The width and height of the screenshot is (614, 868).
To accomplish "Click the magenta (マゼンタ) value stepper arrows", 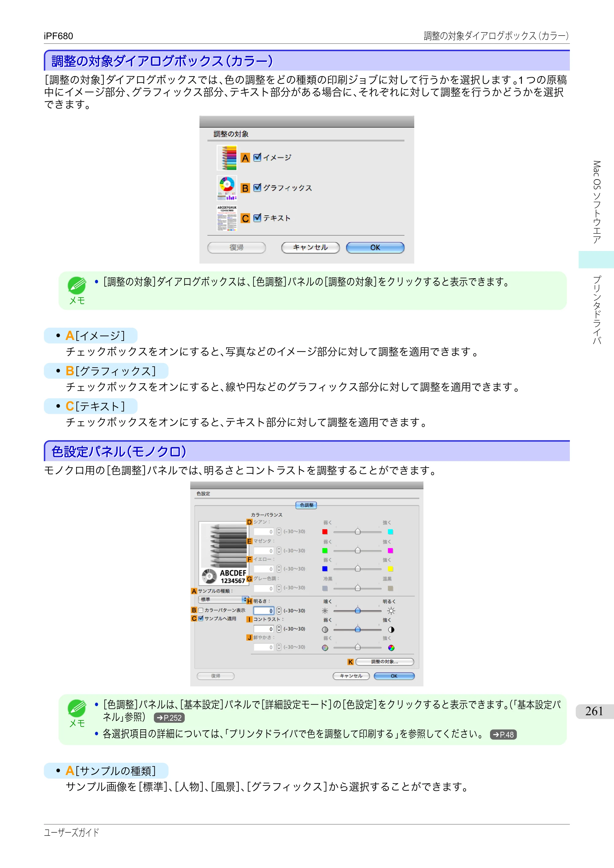I will click(x=279, y=550).
